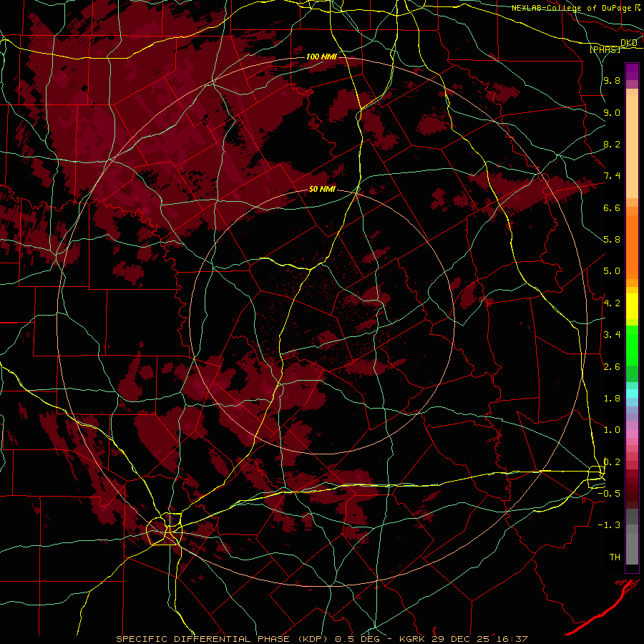Click the 3.4 scale value
Image resolution: width=644 pixels, height=644 pixels.
point(612,335)
